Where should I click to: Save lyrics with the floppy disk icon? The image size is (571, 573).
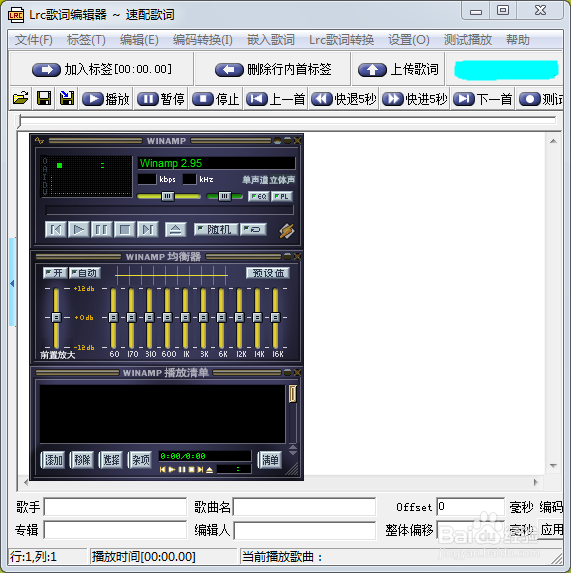[x=44, y=98]
